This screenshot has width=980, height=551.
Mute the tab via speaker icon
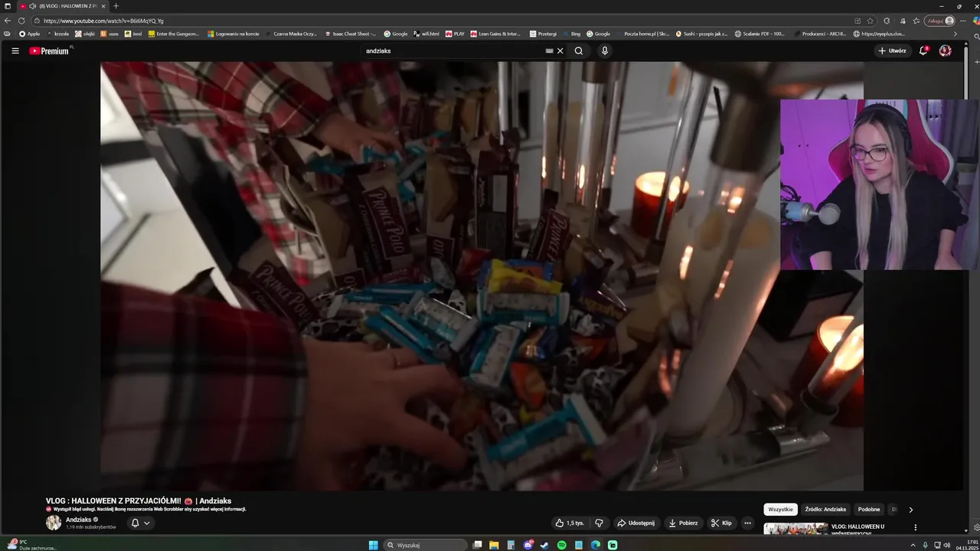(32, 6)
